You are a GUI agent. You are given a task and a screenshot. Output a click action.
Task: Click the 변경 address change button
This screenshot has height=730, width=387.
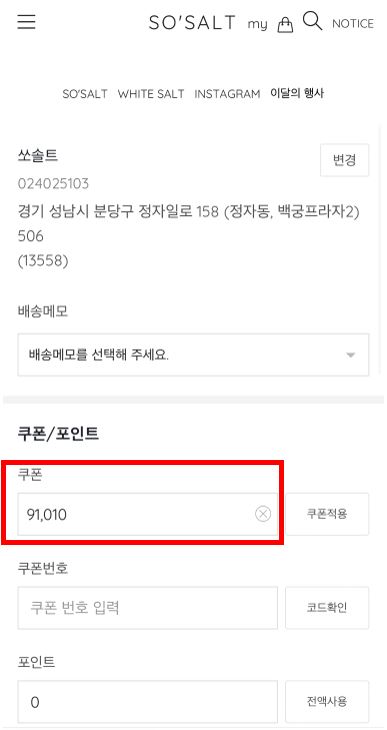pos(345,160)
